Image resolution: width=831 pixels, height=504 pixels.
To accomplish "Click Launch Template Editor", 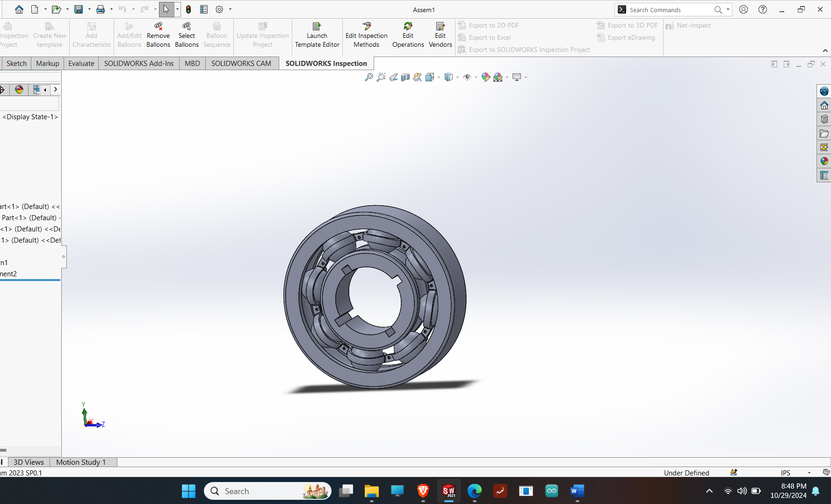I will pyautogui.click(x=317, y=35).
